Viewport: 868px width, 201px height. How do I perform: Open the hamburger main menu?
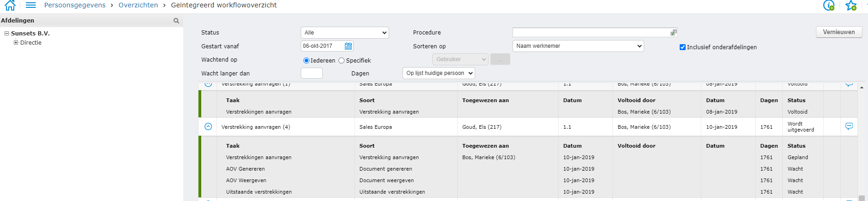31,5
